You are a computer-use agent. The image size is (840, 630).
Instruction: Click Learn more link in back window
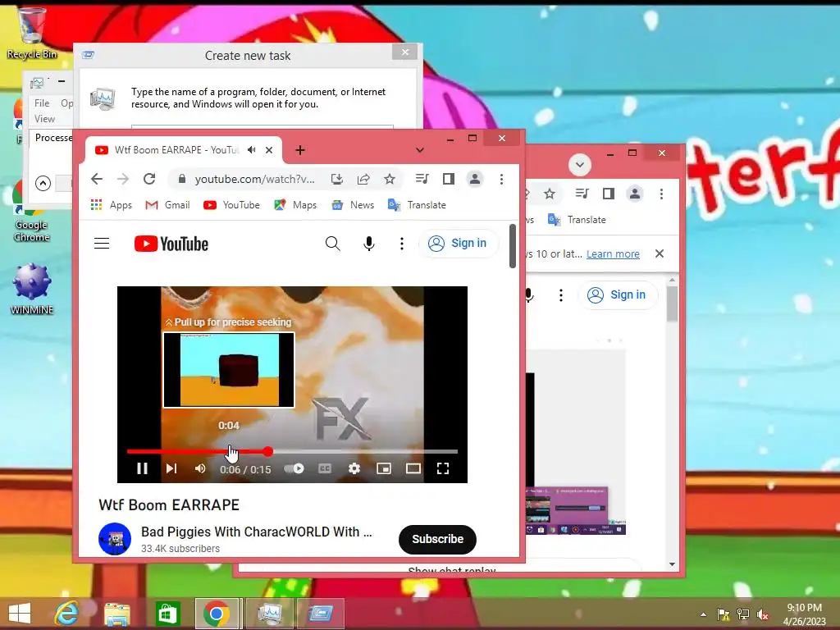coord(613,254)
